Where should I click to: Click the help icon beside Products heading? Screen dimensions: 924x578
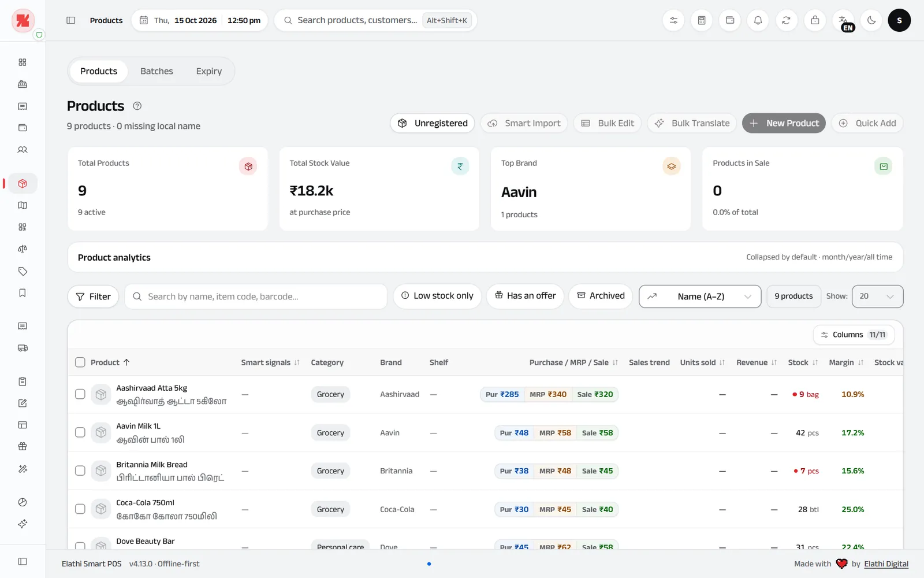tap(137, 106)
